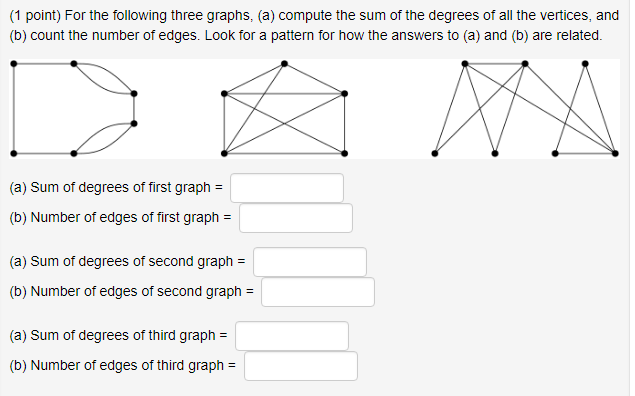This screenshot has width=635, height=396.
Task: Click the top-left vertex of the third graph
Action: (465, 64)
